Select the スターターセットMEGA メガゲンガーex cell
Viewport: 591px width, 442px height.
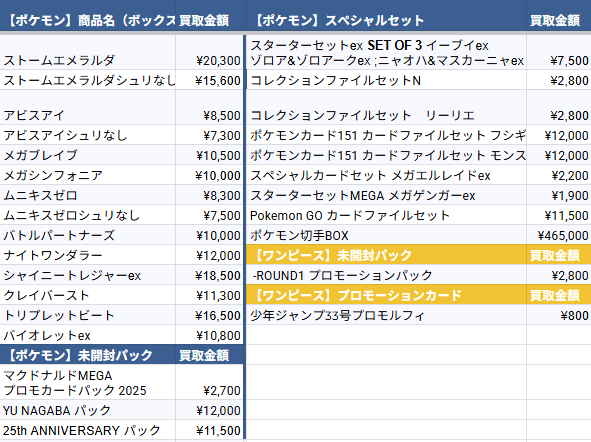386,195
